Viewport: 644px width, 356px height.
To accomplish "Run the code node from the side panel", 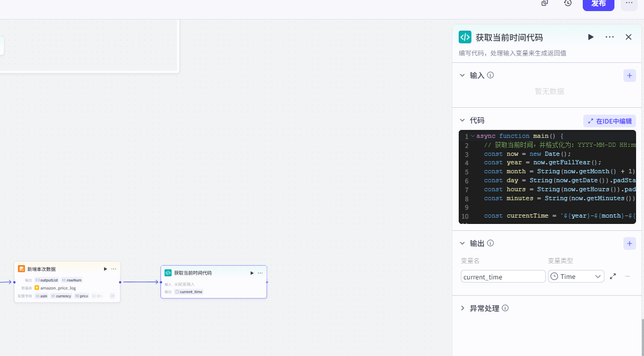I will (x=591, y=37).
